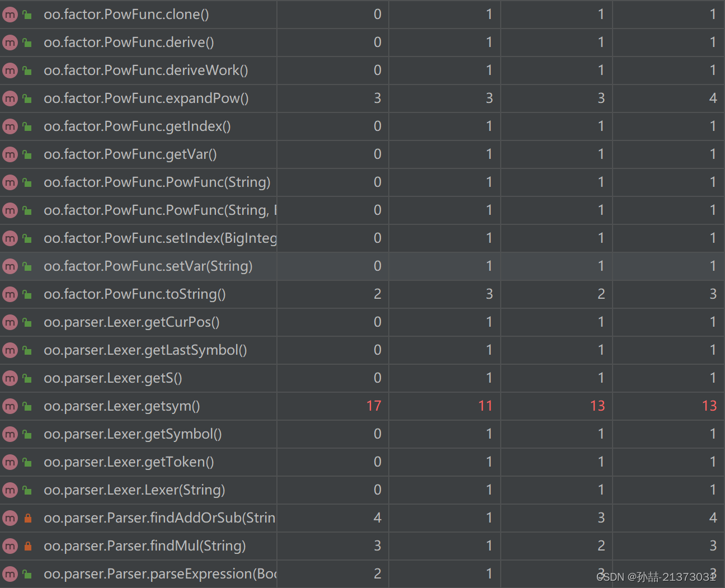725x588 pixels.
Task: Click method icon for PowFunc.toString()
Action: [10, 294]
